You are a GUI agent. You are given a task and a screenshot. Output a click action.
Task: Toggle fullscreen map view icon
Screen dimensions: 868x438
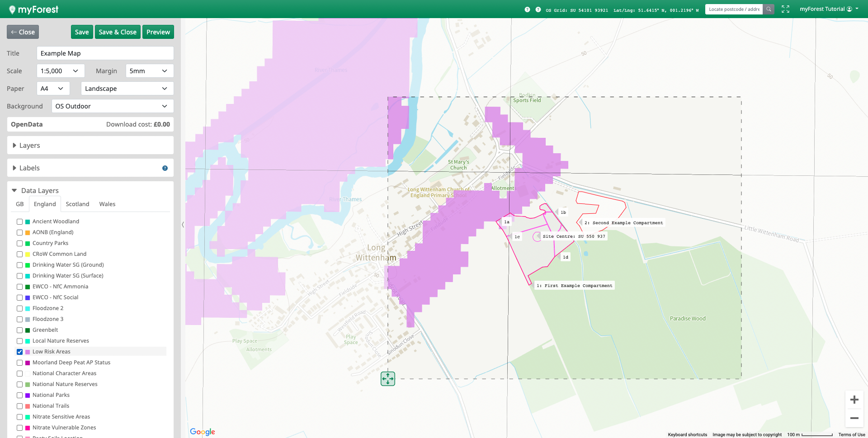click(x=785, y=9)
